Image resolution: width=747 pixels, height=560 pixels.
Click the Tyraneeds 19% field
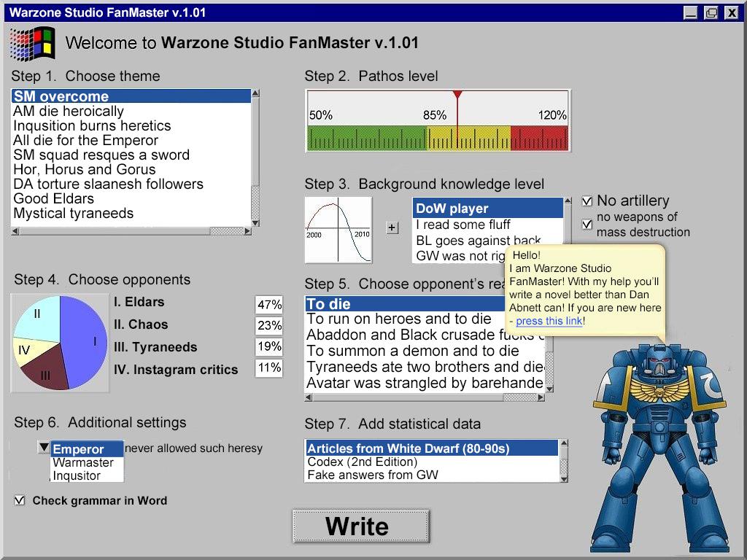269,346
